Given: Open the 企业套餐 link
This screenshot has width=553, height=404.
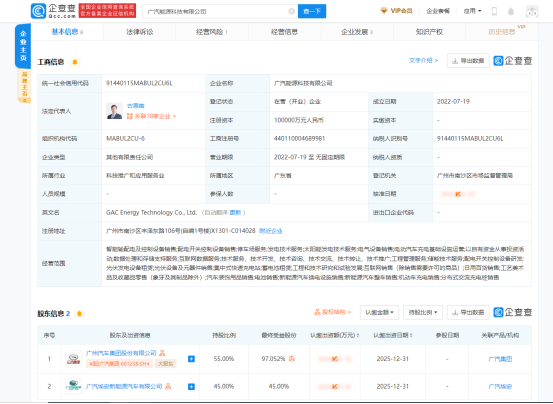Looking at the screenshot, I should (x=438, y=11).
